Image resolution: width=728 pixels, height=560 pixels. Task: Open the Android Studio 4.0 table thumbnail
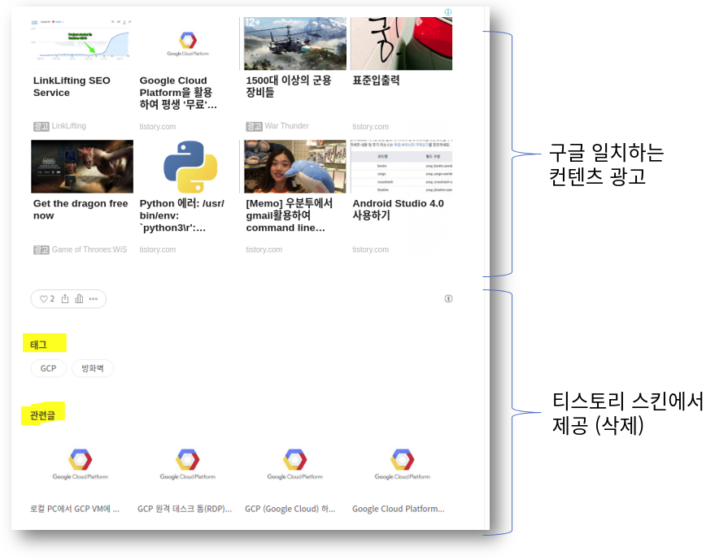pyautogui.click(x=401, y=166)
